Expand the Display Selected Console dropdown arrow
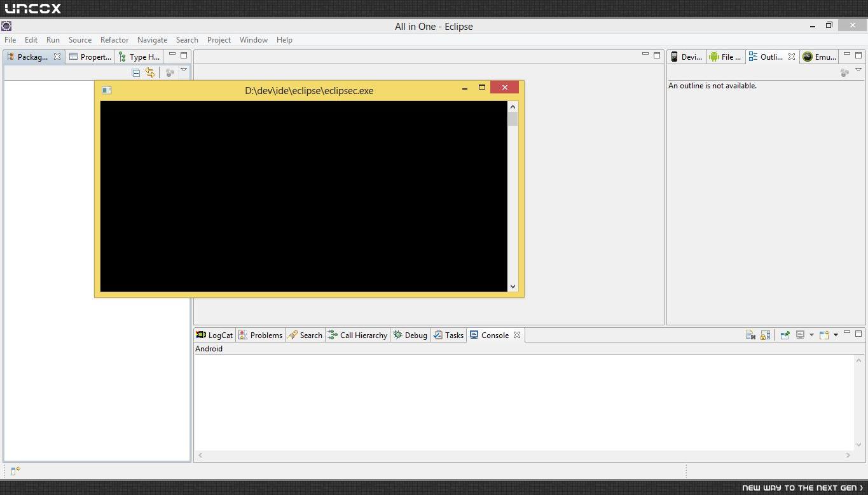The image size is (868, 495). pos(811,335)
